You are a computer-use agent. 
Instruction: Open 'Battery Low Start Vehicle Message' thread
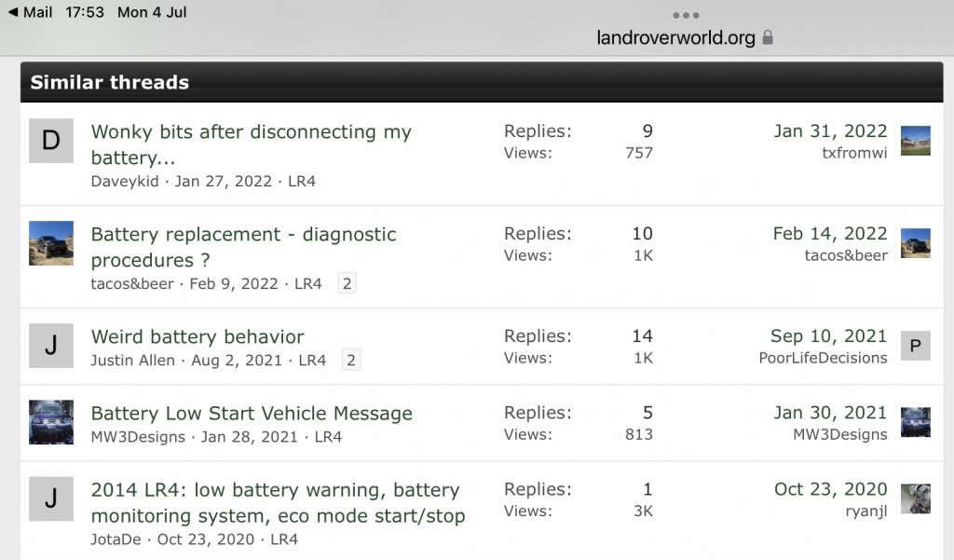252,414
